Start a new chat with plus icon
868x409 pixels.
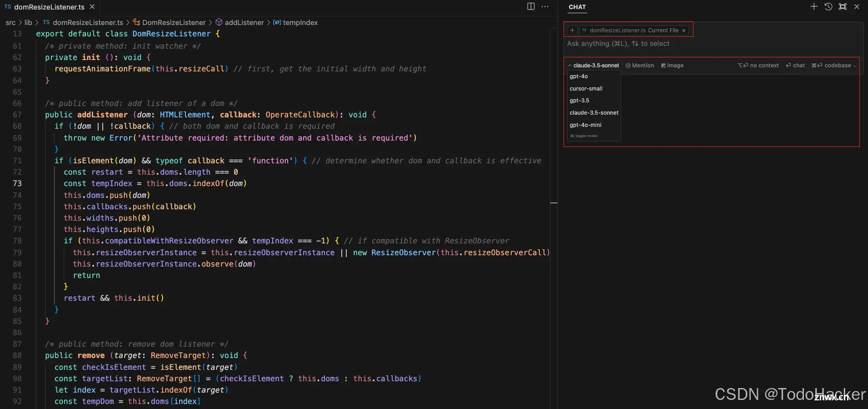pyautogui.click(x=814, y=6)
